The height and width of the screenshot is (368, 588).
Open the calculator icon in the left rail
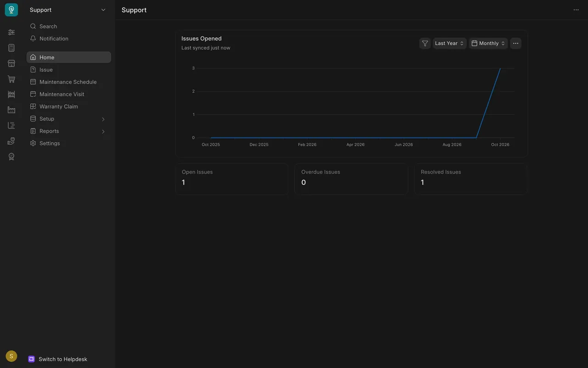(11, 48)
